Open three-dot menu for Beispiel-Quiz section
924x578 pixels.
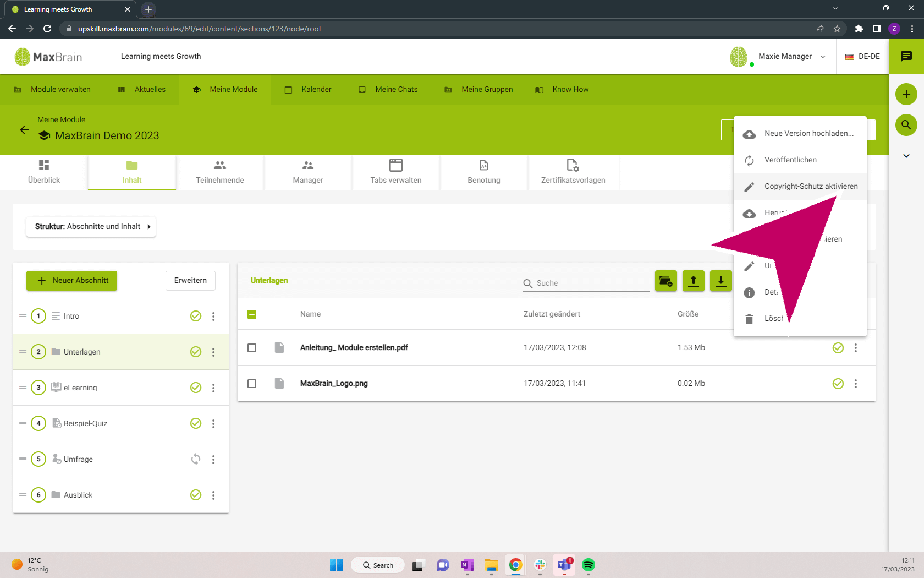click(x=213, y=423)
